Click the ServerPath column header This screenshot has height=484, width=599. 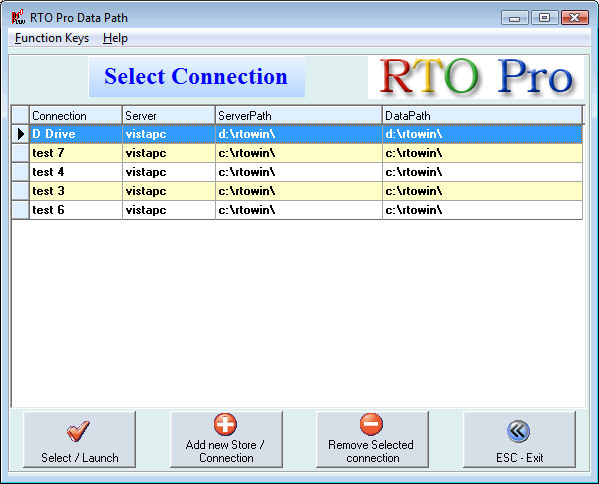(299, 115)
